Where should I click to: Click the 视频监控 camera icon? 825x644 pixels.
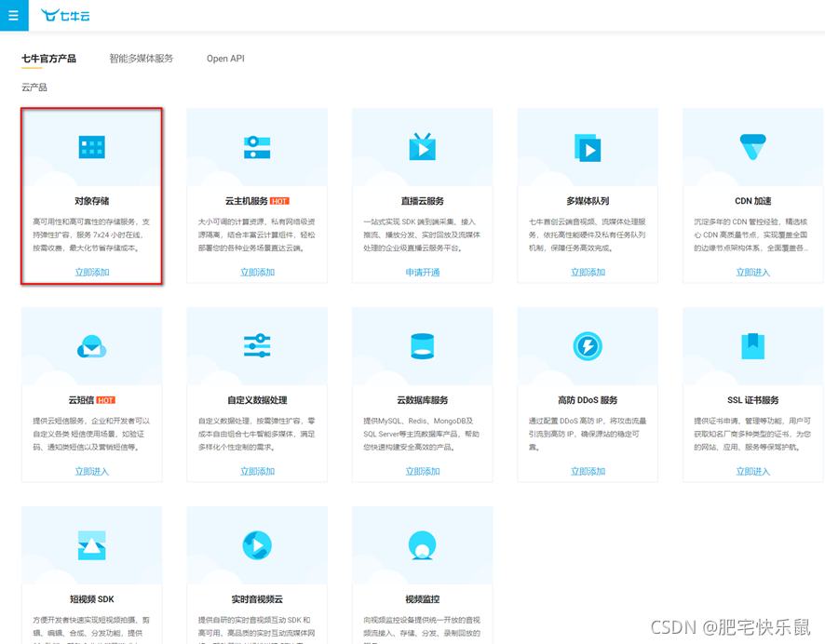423,545
